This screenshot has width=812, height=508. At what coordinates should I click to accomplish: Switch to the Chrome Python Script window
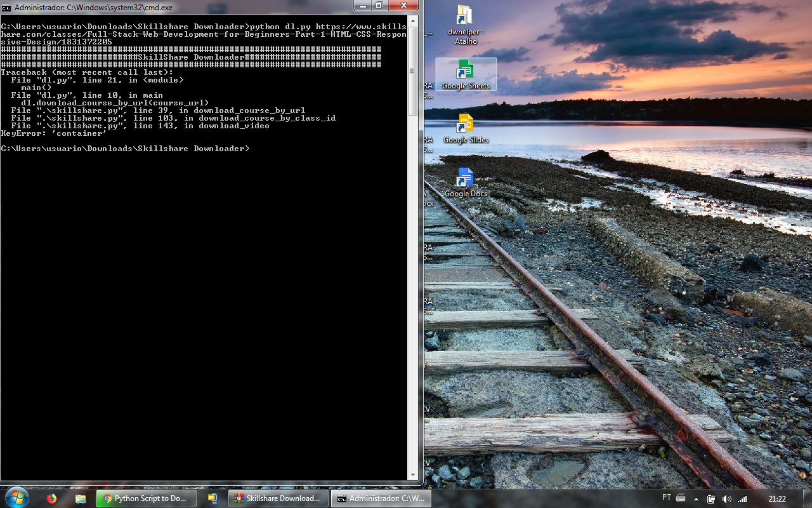click(x=147, y=498)
